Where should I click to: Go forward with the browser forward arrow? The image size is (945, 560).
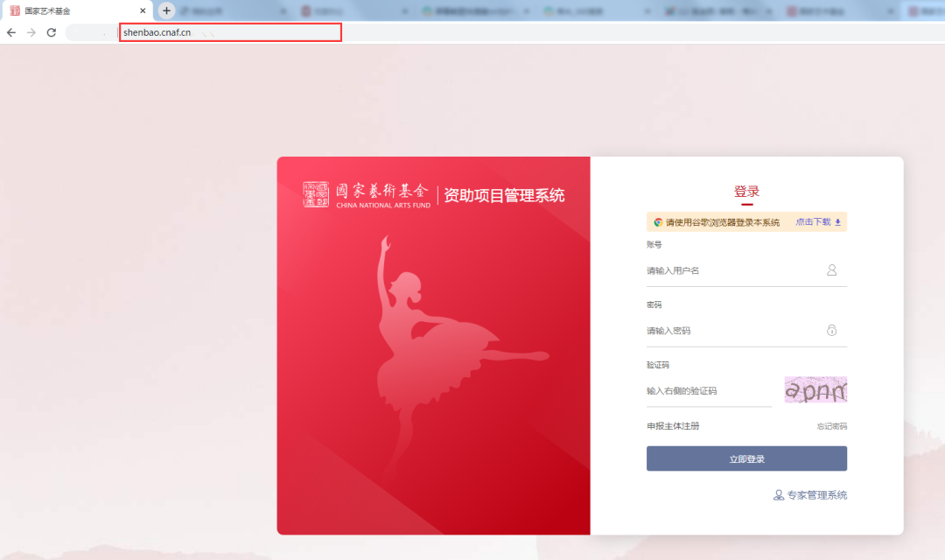(x=31, y=32)
